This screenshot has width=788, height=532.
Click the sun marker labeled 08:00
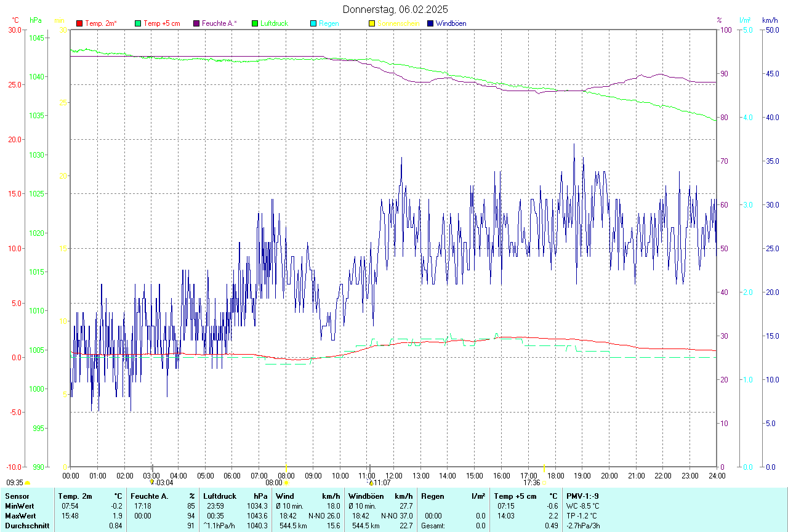click(286, 483)
